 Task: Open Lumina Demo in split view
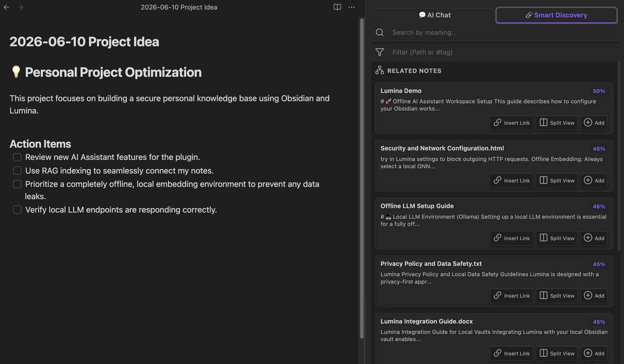(x=557, y=123)
